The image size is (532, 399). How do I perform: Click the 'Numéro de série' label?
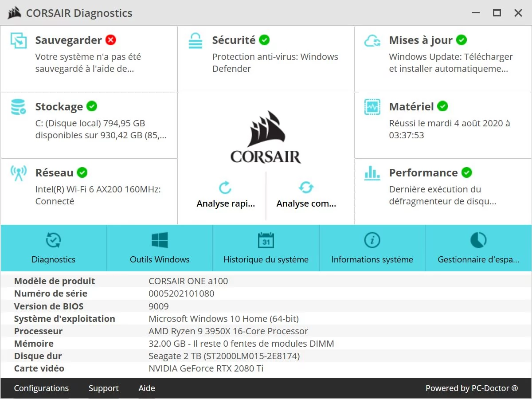coord(51,293)
